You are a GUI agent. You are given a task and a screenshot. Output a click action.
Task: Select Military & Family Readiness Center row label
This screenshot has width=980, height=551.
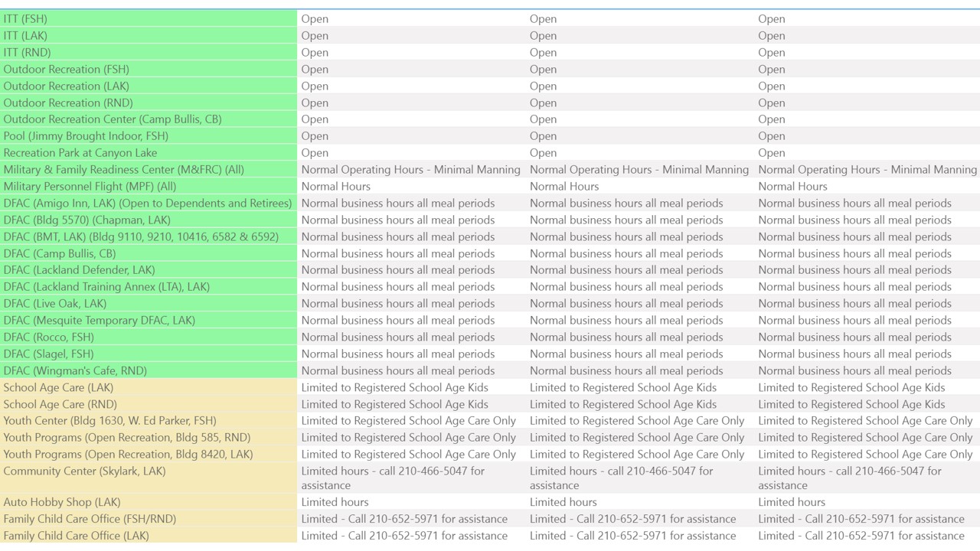123,170
